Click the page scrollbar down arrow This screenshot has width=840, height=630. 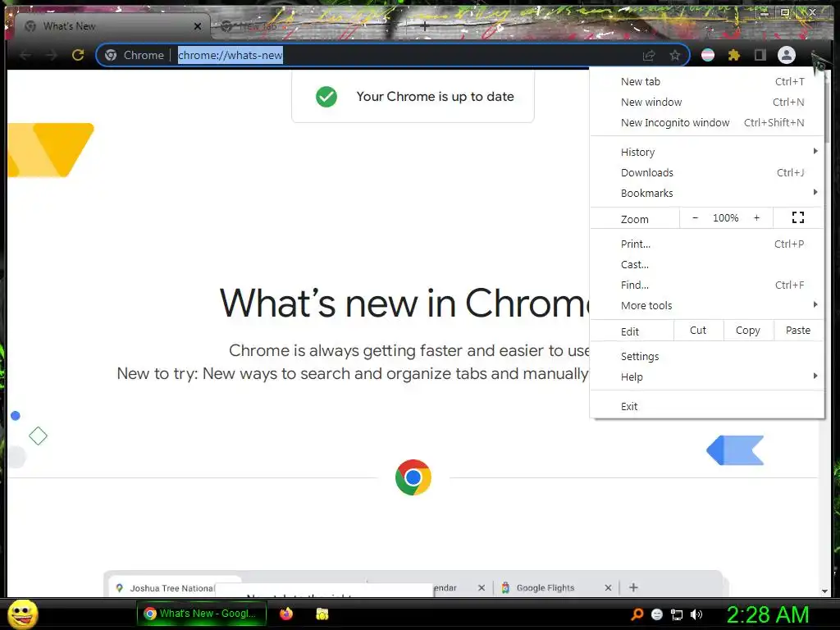pyautogui.click(x=824, y=591)
